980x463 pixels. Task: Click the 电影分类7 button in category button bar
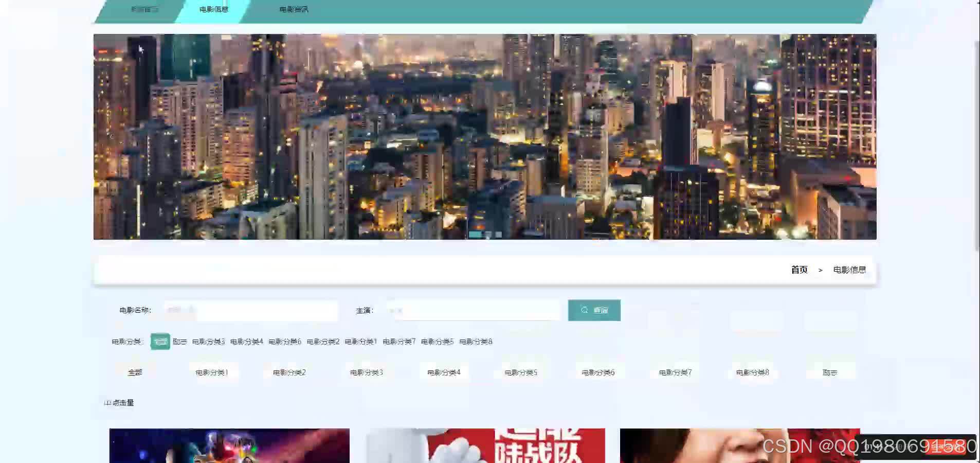(x=676, y=372)
